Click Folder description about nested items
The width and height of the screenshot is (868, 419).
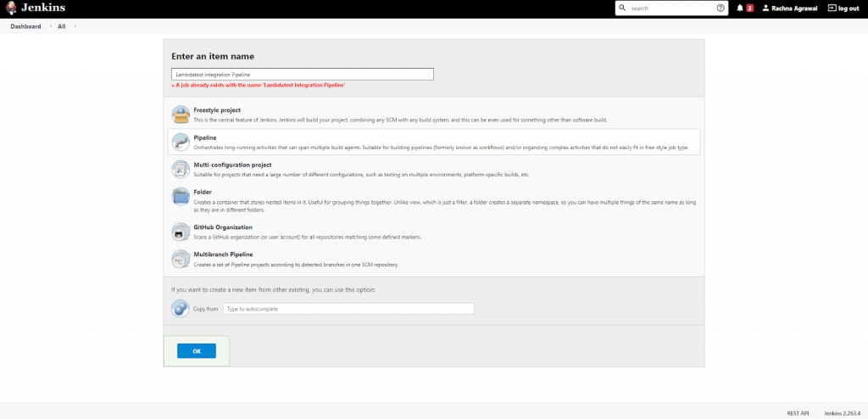(445, 206)
